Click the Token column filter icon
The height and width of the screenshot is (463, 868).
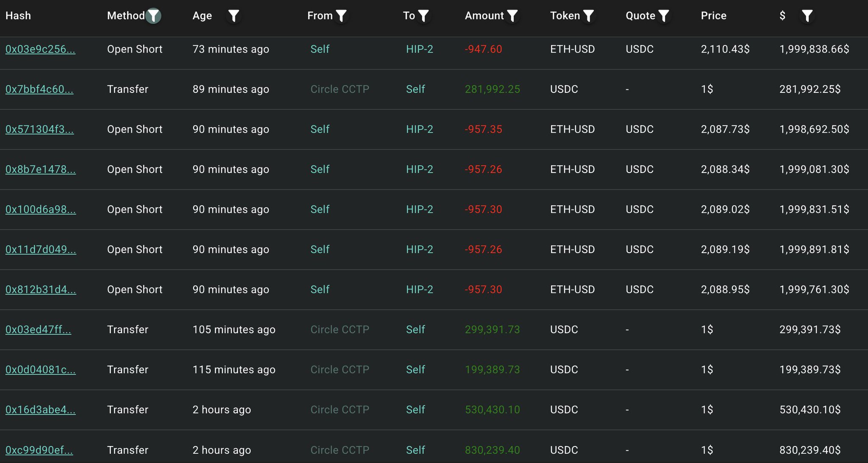coord(588,16)
